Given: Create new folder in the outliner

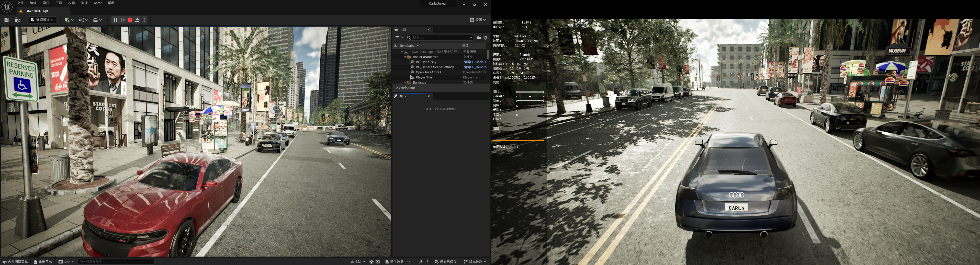Looking at the screenshot, I should tap(479, 38).
